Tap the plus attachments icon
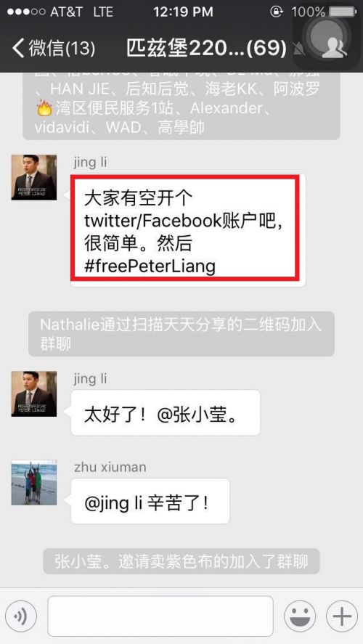Screen dimensions: 363x644 [x=342, y=616]
